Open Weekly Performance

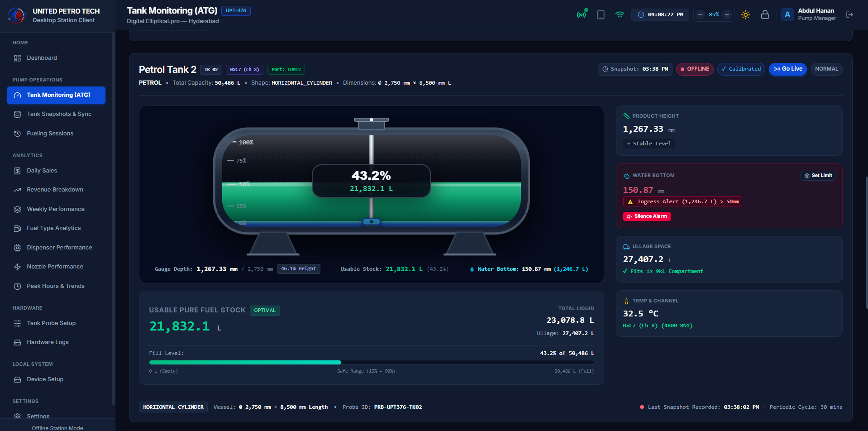[x=56, y=209]
